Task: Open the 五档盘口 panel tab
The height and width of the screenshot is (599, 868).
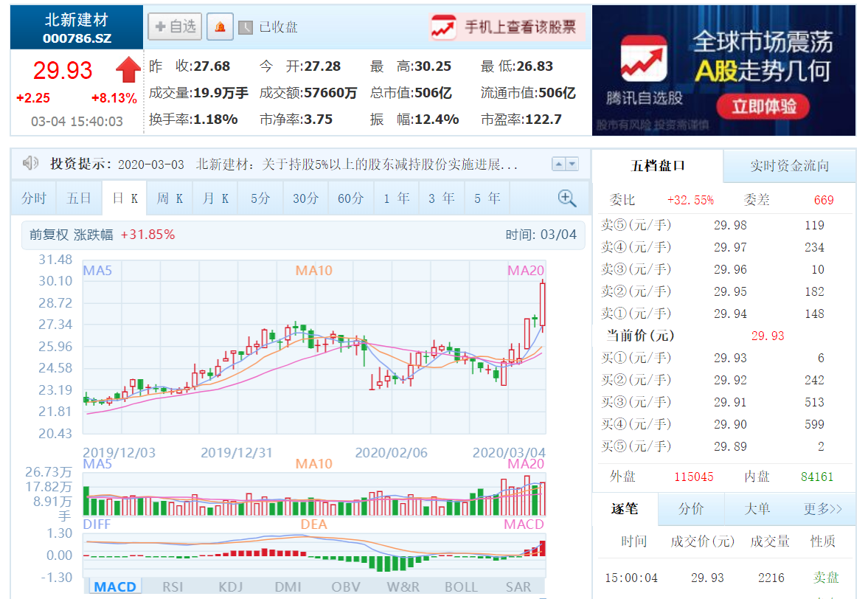Action: coord(658,165)
